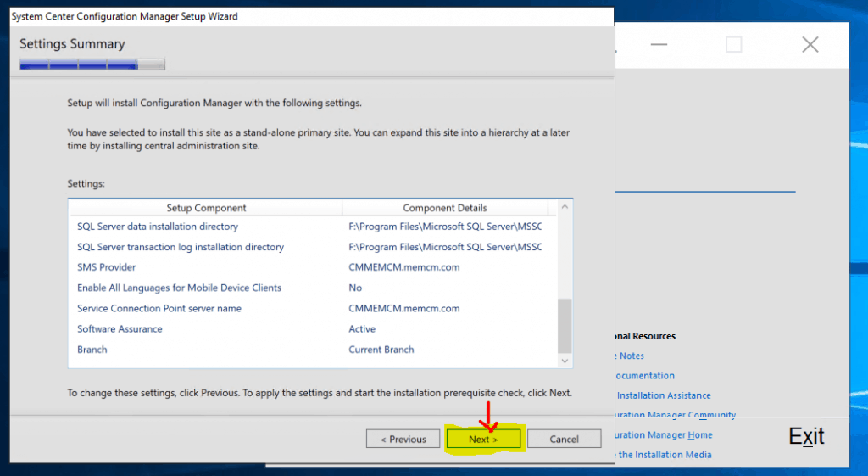
Task: Open the Documentation link
Action: coord(644,375)
